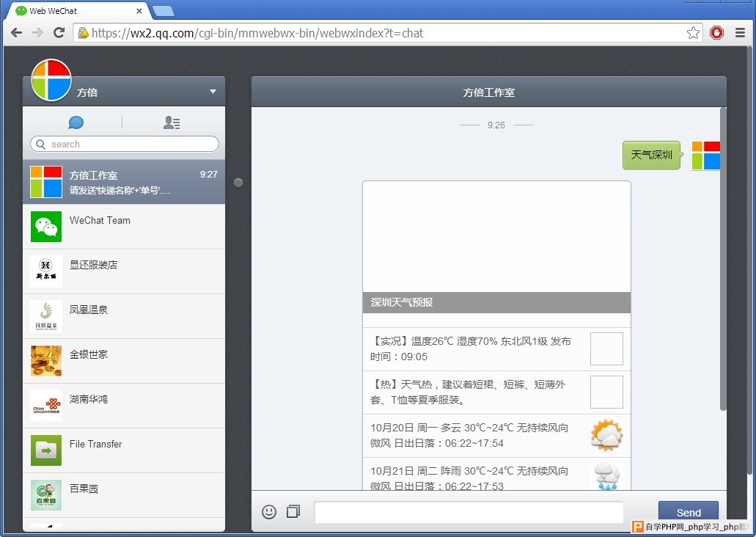Click the 9:27 timestamp on 方倍工作室 row
756x537 pixels.
click(209, 174)
